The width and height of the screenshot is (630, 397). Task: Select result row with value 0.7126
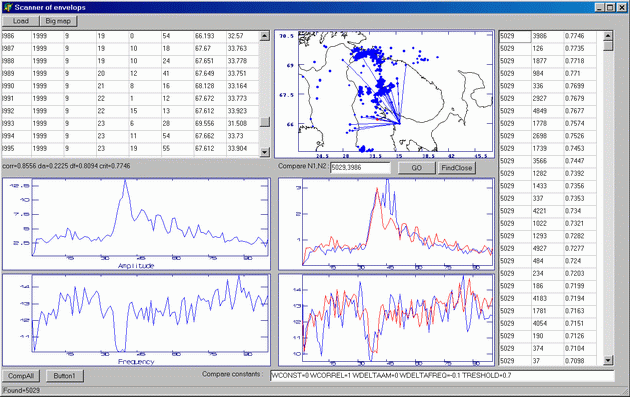tap(548, 336)
